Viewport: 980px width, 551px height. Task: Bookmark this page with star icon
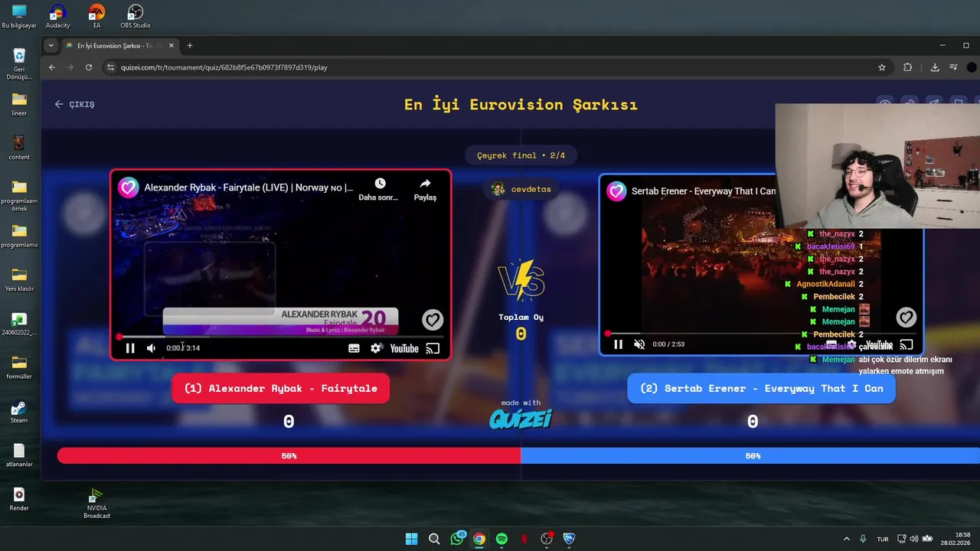point(882,67)
